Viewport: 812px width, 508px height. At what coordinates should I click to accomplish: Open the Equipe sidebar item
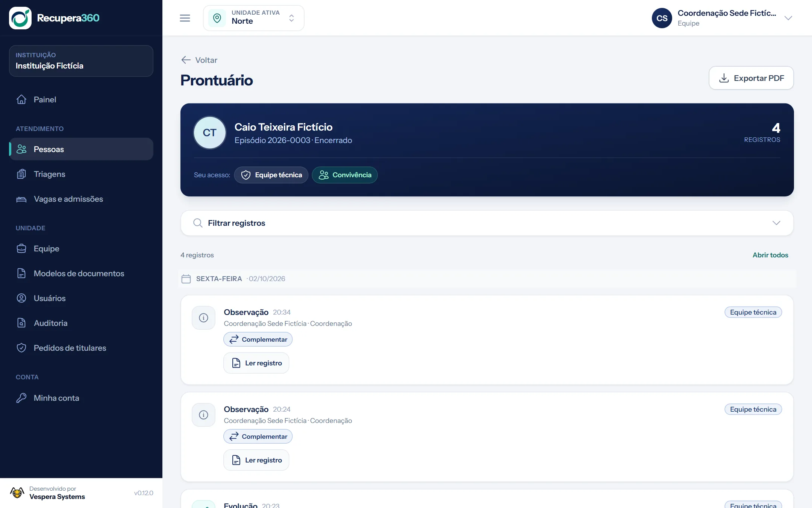tap(81, 248)
